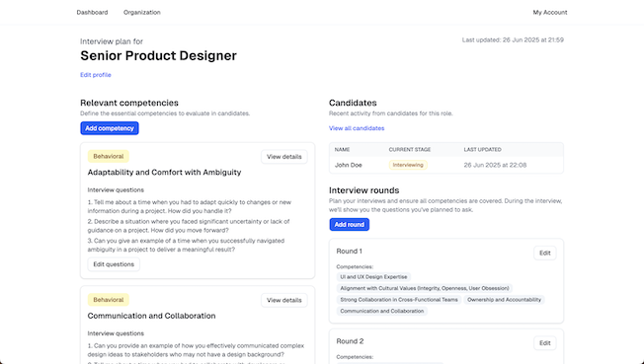Edit questions for Adaptability competency
Viewport: 644px width, 364px height.
114,264
